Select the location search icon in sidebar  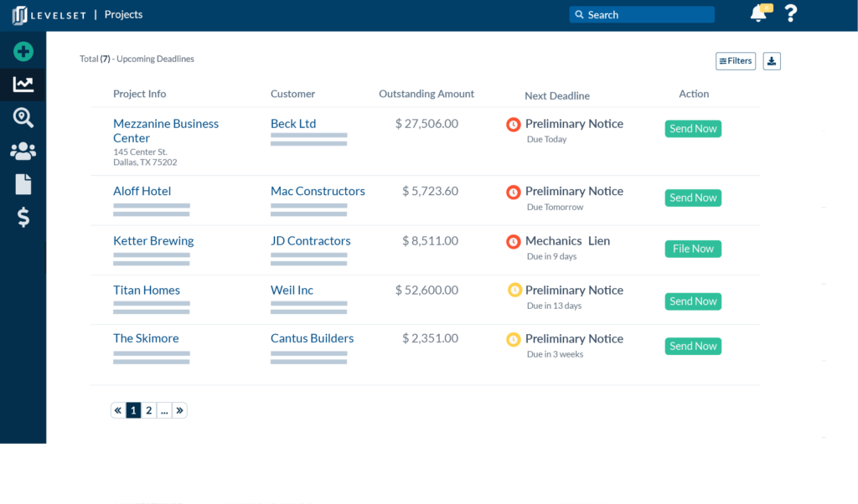coord(23,118)
